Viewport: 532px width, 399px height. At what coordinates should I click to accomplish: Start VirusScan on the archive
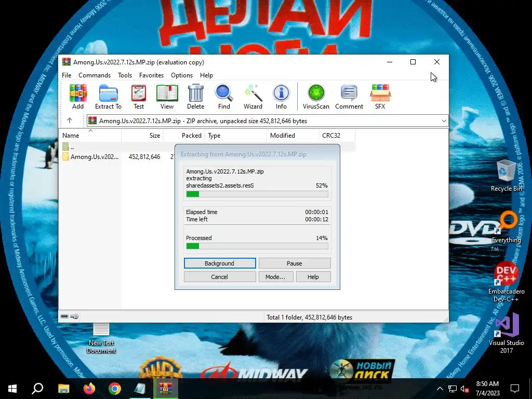click(316, 96)
